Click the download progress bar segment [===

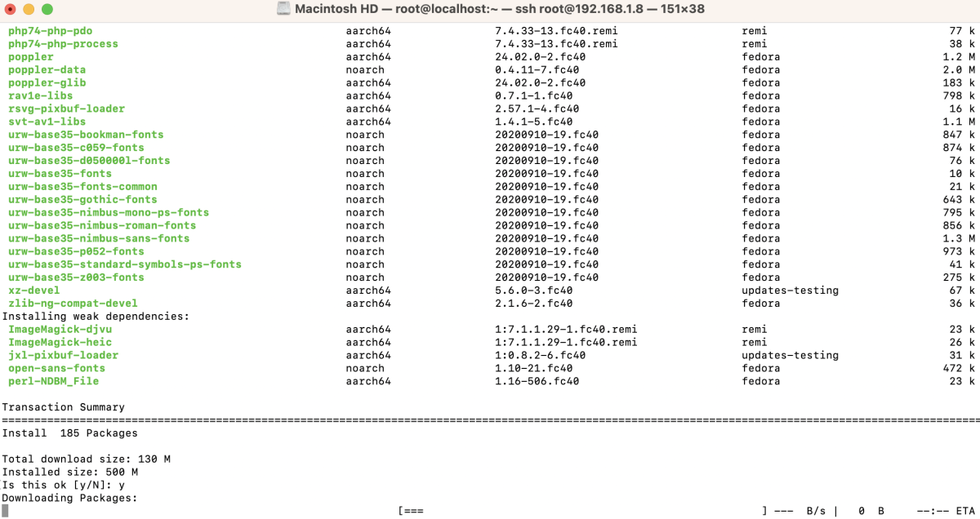click(x=411, y=511)
